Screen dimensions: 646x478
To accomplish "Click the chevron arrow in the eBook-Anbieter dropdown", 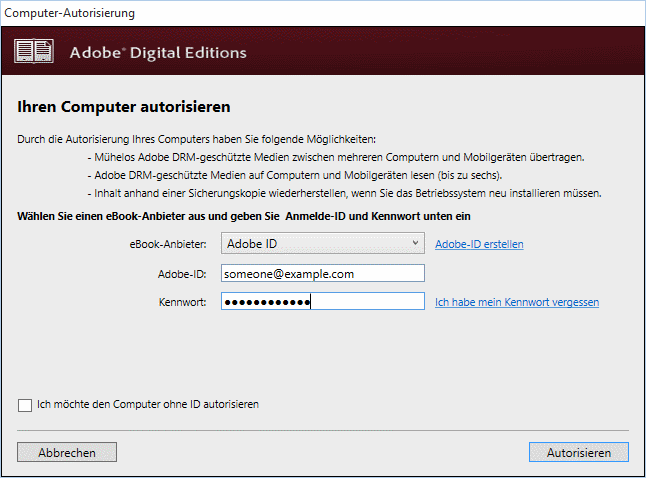I will 416,243.
